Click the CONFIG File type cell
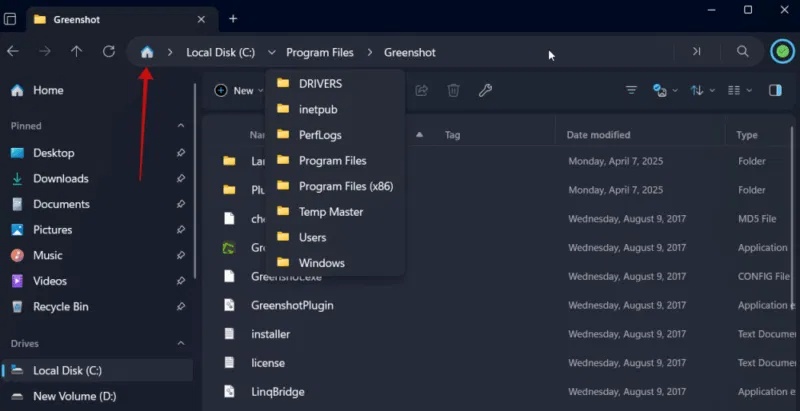The width and height of the screenshot is (800, 411). click(x=764, y=276)
